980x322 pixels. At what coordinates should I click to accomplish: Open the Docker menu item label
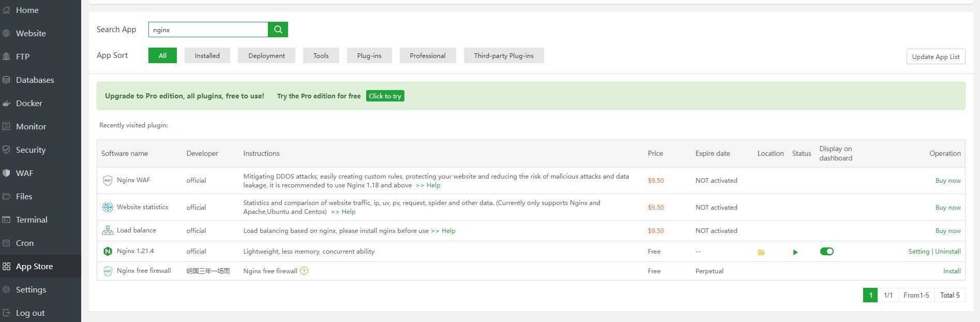click(x=29, y=103)
